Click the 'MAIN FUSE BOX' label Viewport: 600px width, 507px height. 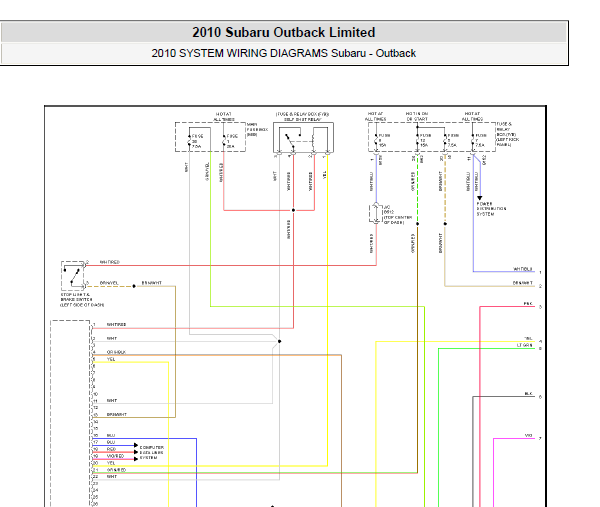click(257, 129)
